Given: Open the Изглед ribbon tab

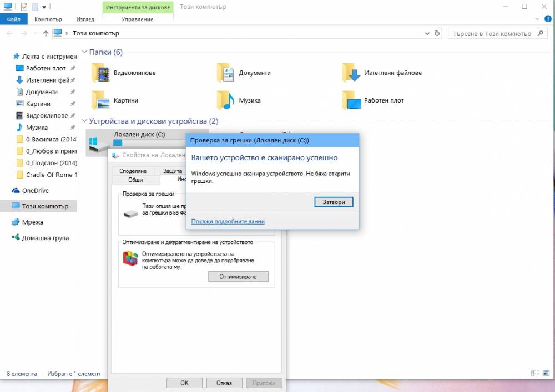Looking at the screenshot, I should (85, 19).
